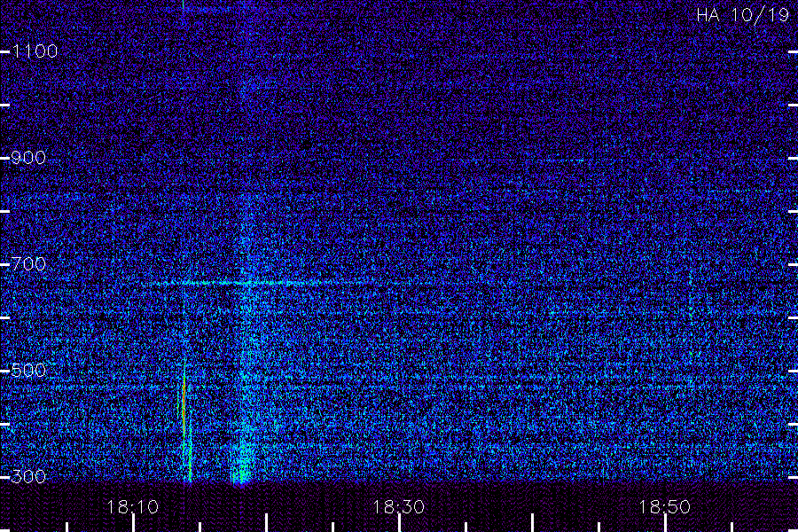Click the 18:50 time axis label
The height and width of the screenshot is (532, 798).
pos(664,507)
